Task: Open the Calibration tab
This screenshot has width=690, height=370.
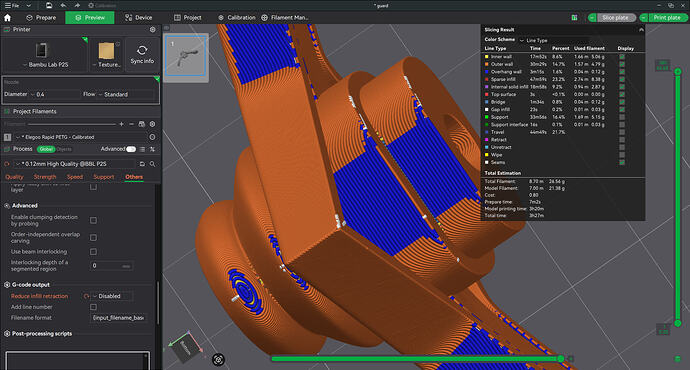Action: point(237,18)
